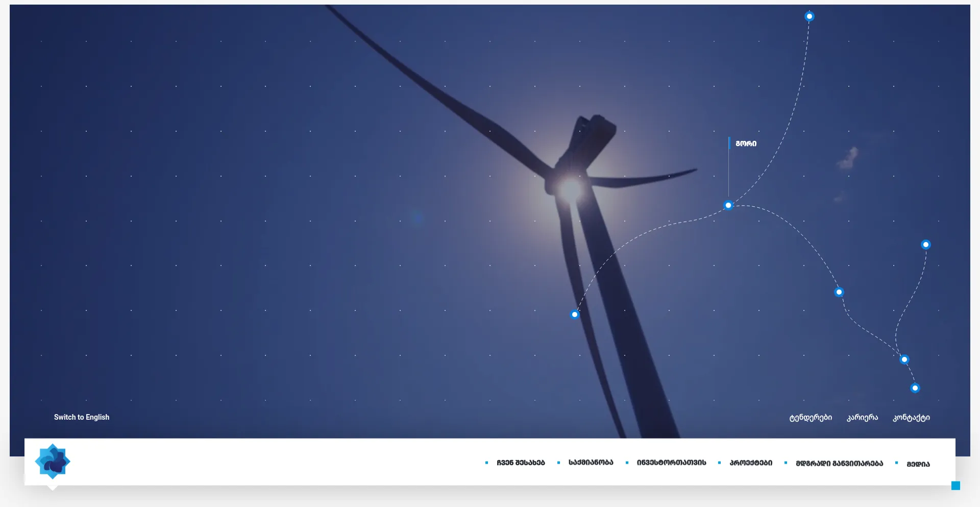Select the map marker below the გორი label
This screenshot has height=507, width=980.
coord(728,205)
